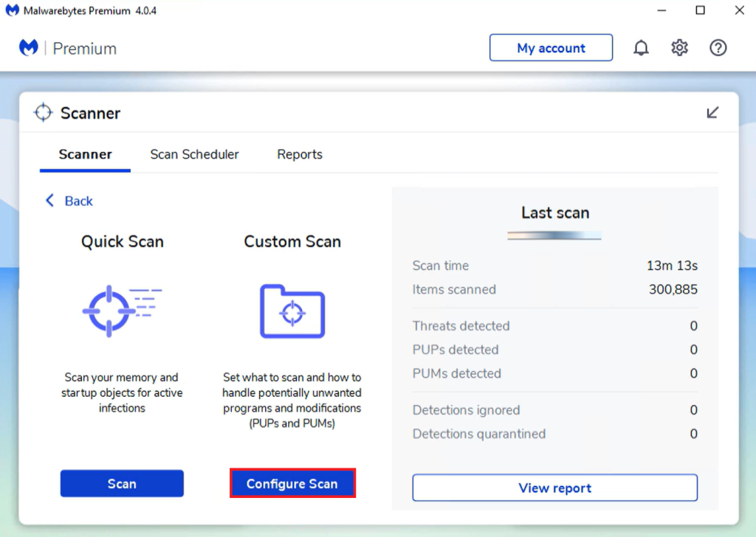The width and height of the screenshot is (756, 537).
Task: Click the Malwarebytes logo in the header
Action: click(28, 47)
